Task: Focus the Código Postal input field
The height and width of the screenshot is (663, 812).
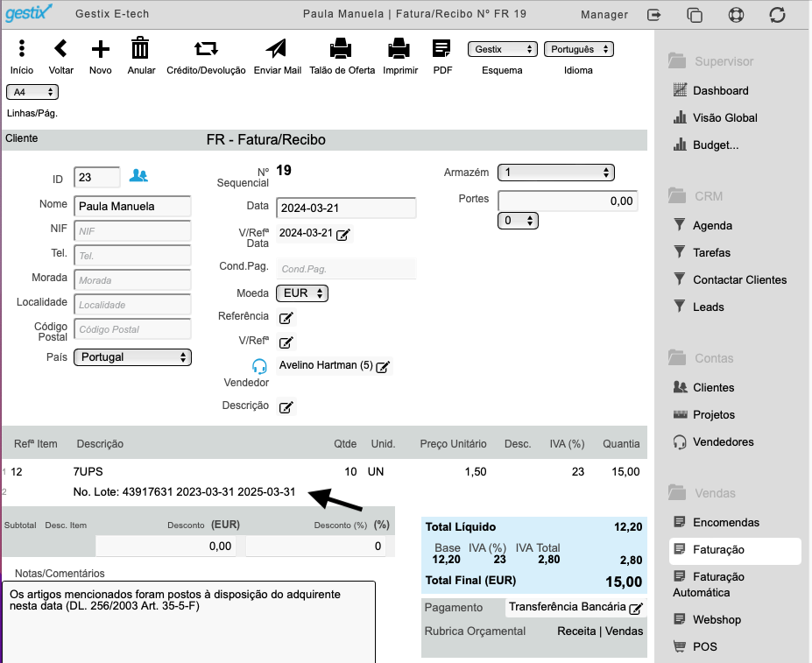Action: click(x=132, y=329)
